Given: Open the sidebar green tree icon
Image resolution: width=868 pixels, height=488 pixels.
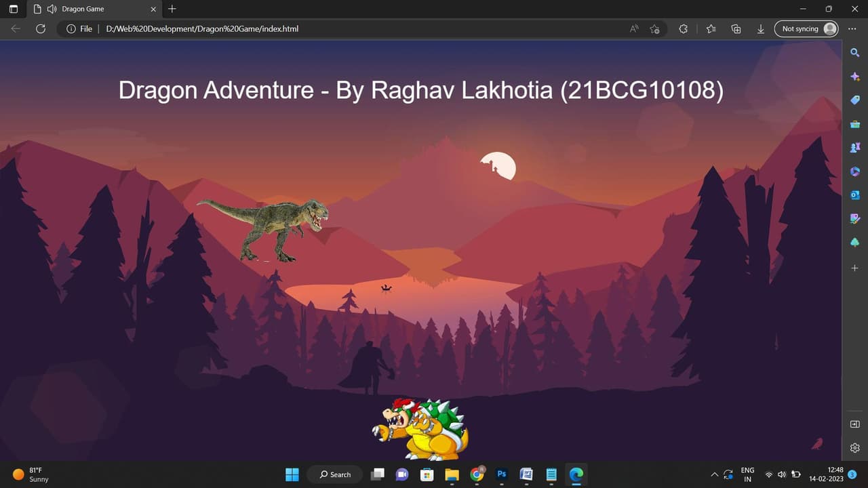Looking at the screenshot, I should pos(855,243).
